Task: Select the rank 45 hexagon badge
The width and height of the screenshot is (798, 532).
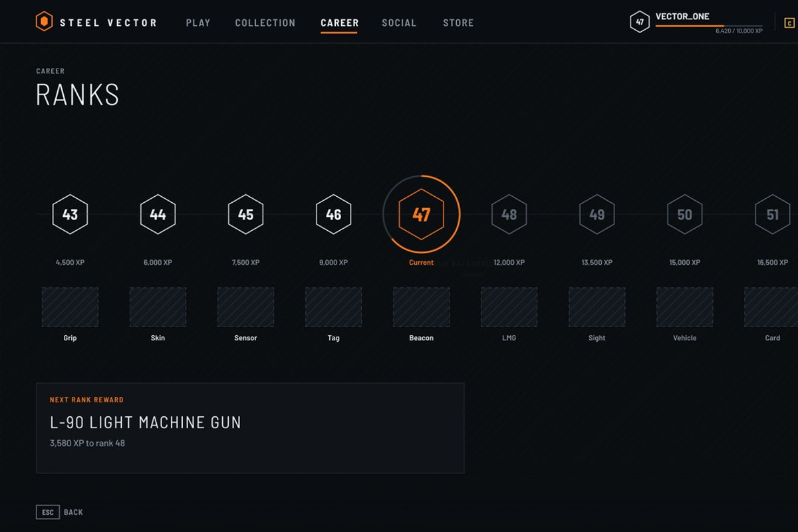Action: (x=245, y=214)
